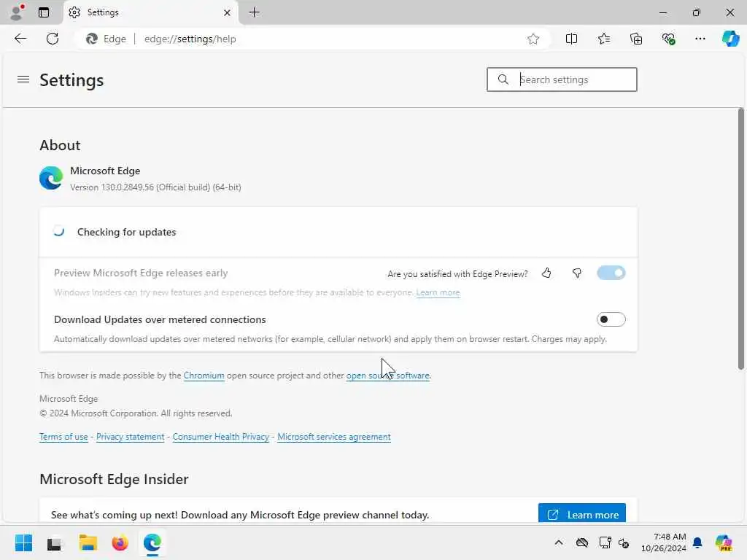Image resolution: width=747 pixels, height=560 pixels.
Task: Open Browser essentials heart icon
Action: (668, 39)
